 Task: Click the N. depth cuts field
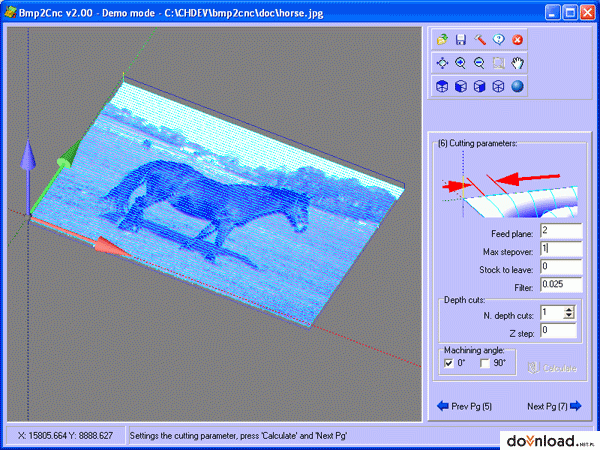[x=552, y=313]
